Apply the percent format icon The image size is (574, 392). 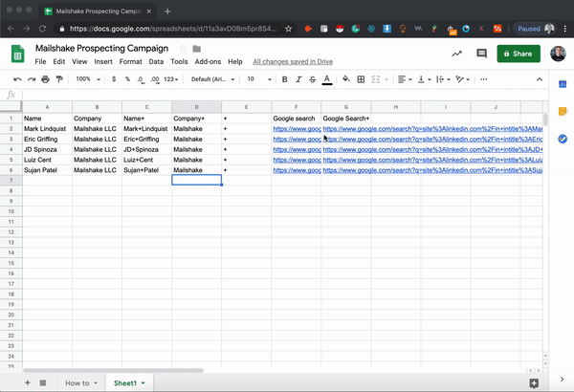coord(127,79)
